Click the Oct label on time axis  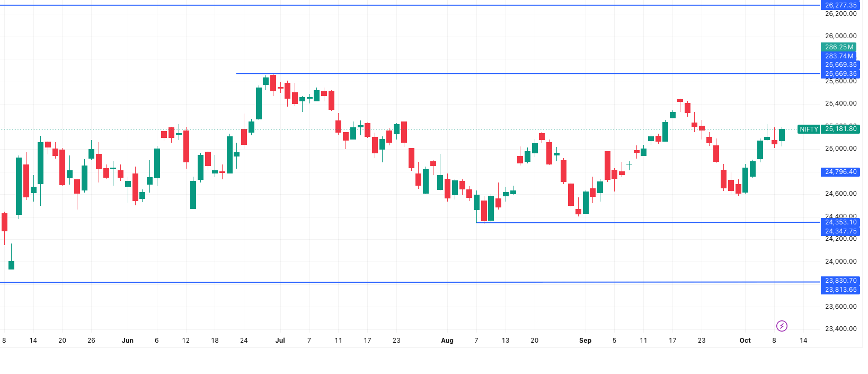[745, 341]
